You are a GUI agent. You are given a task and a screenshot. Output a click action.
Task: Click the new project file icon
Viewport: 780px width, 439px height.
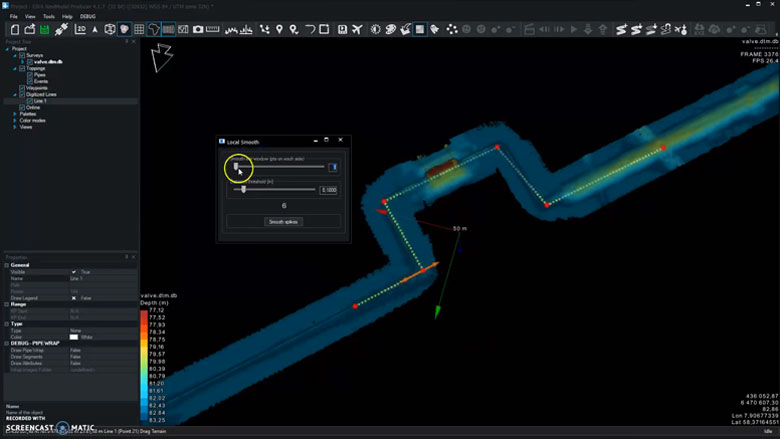pyautogui.click(x=15, y=30)
